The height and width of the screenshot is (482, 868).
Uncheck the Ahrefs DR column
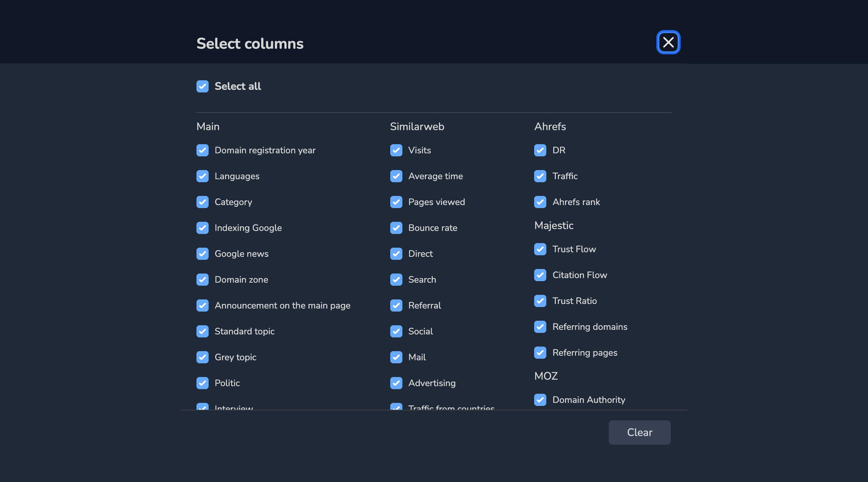click(540, 150)
